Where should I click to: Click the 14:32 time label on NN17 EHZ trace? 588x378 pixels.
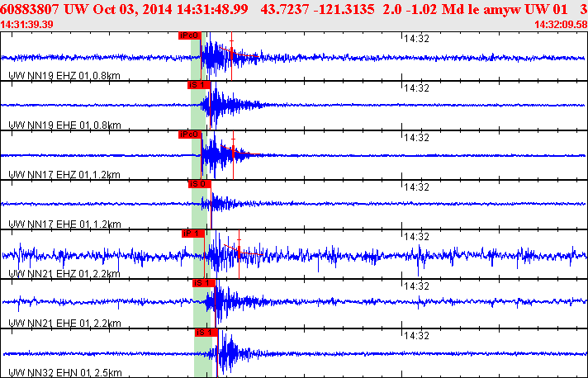416,138
